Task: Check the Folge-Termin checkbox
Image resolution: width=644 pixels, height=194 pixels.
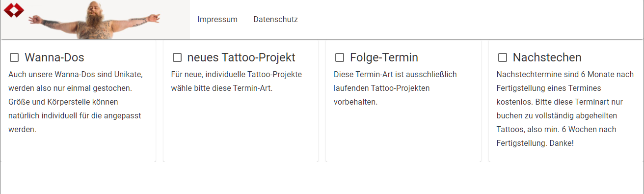Action: click(x=340, y=57)
